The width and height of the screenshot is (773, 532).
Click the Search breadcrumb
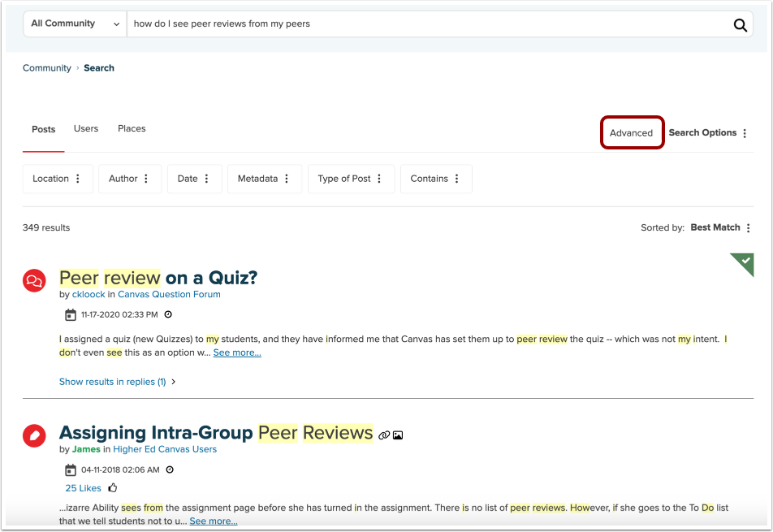point(98,68)
